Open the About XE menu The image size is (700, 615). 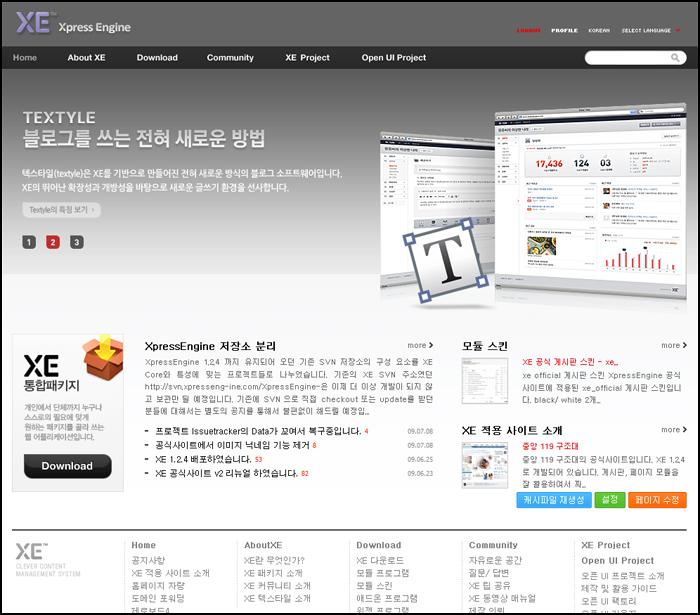[x=87, y=58]
